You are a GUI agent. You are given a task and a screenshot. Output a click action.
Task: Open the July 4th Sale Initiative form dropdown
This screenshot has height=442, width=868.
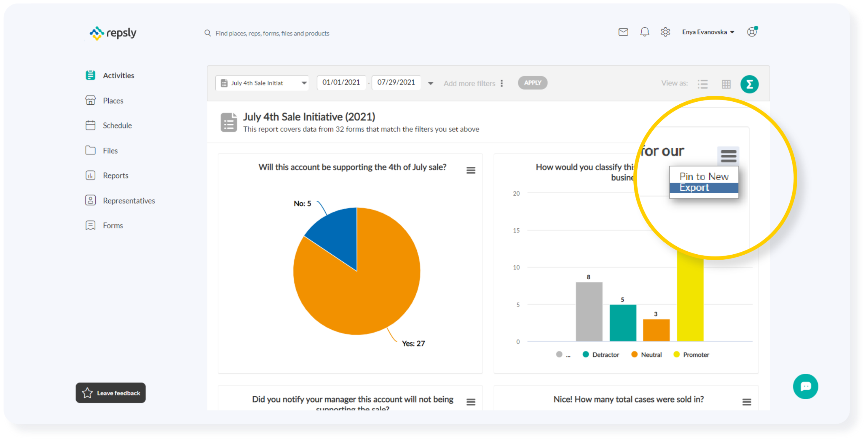pyautogui.click(x=304, y=83)
